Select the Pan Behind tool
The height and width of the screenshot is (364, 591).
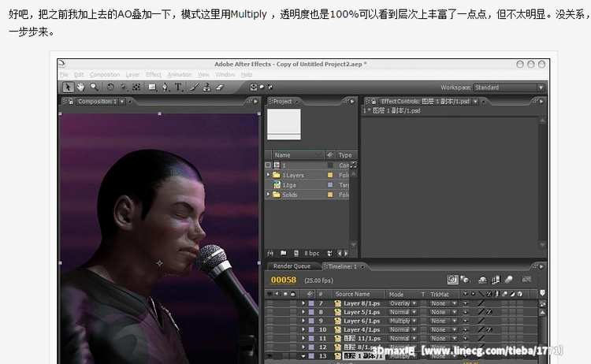136,87
